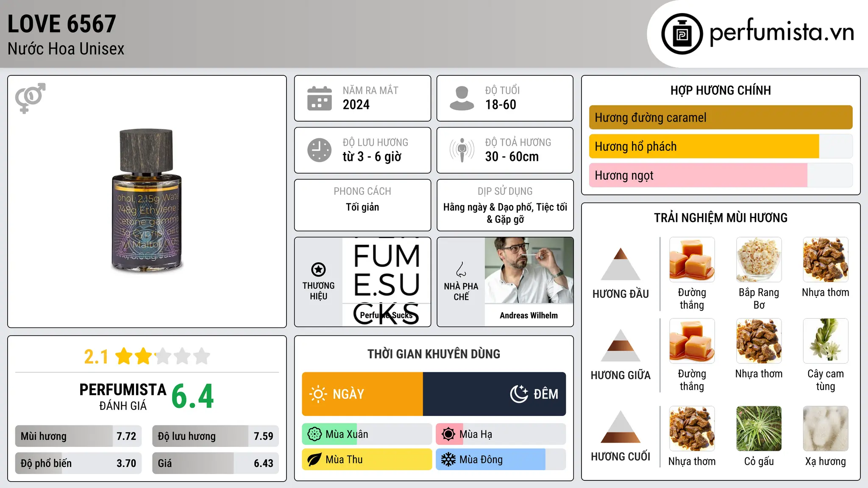
Task: Click the Hương hổ phách accord bar
Action: coord(721,146)
